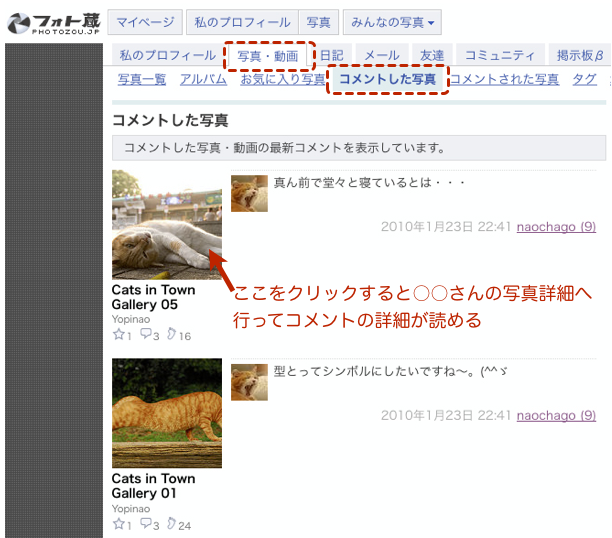Viewport: 612px width, 538px height.
Task: Click naochago (9) link on first comment
Action: tap(556, 227)
